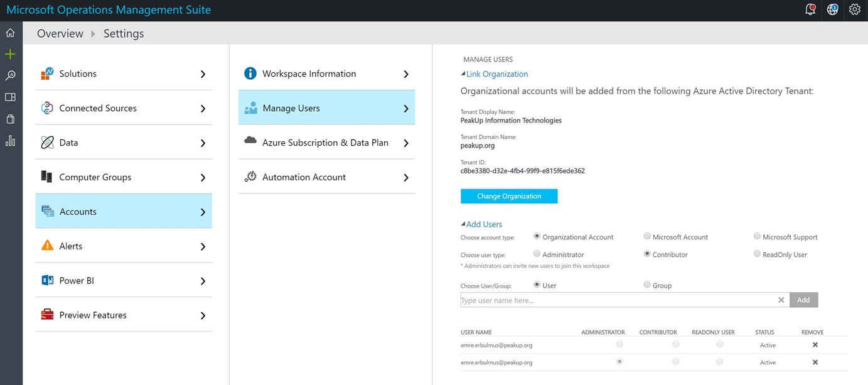Select the Accounts label in the menu
Viewport: 868px width, 385px height.
[78, 212]
